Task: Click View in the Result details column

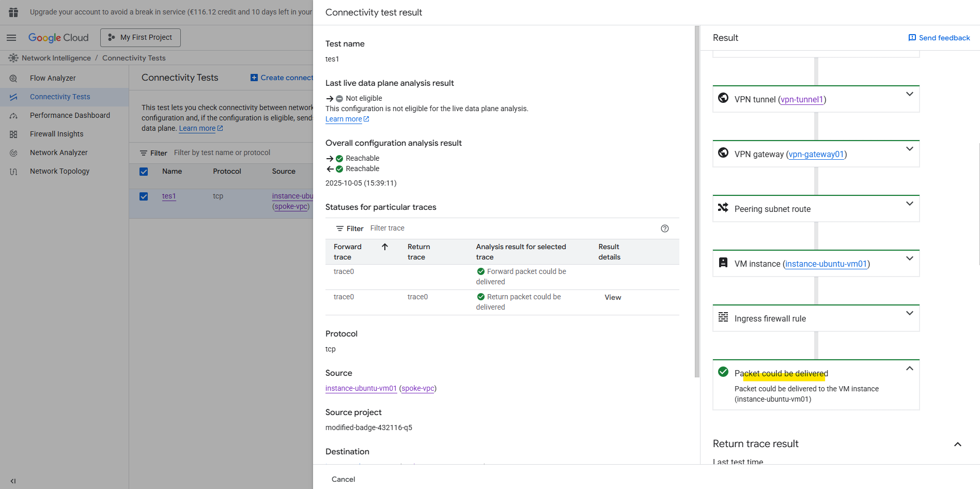Action: (x=613, y=297)
